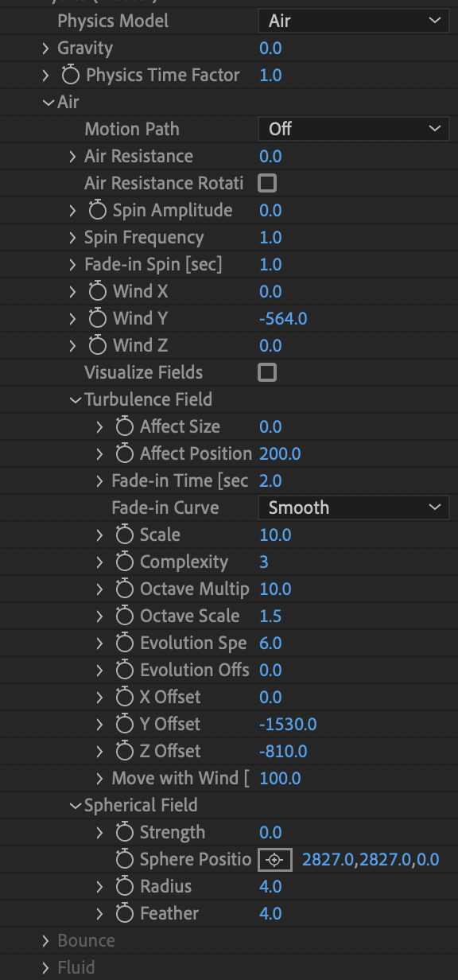
Task: Click the stopwatch next to Scale
Action: point(124,535)
